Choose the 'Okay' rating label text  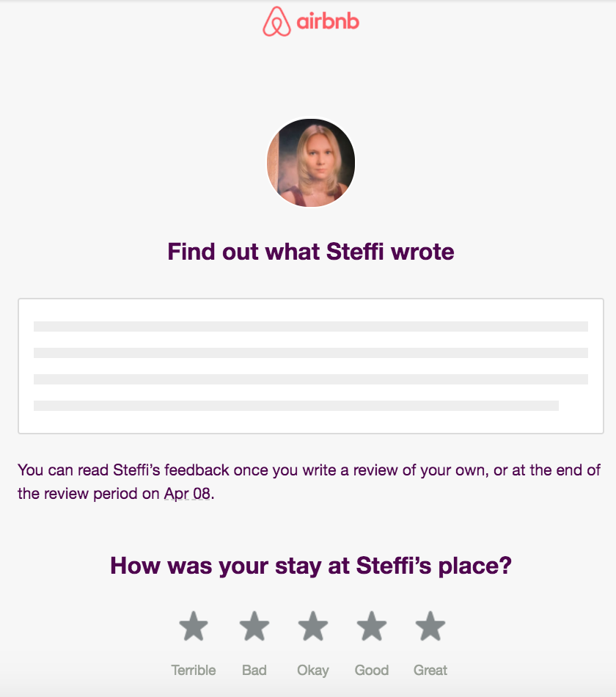coord(312,670)
